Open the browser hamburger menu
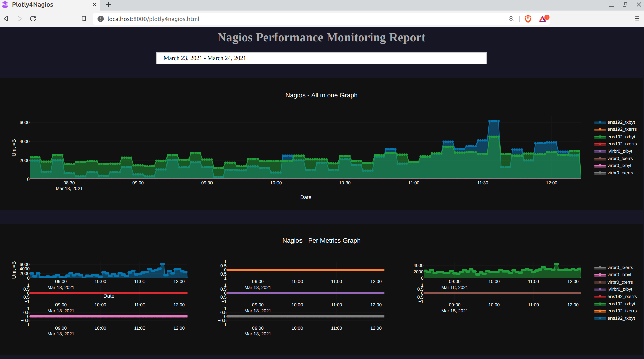This screenshot has height=359, width=644. coord(637,19)
